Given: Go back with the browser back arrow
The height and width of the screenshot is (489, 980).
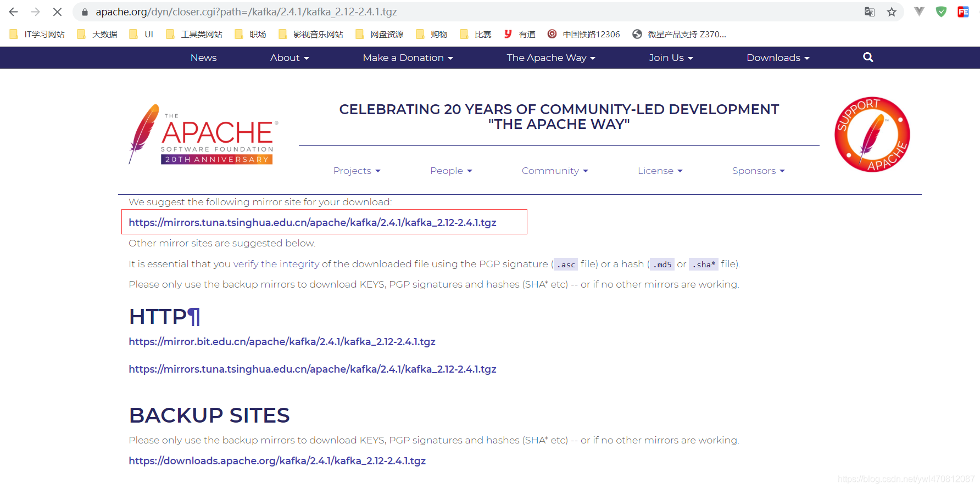Looking at the screenshot, I should [14, 12].
